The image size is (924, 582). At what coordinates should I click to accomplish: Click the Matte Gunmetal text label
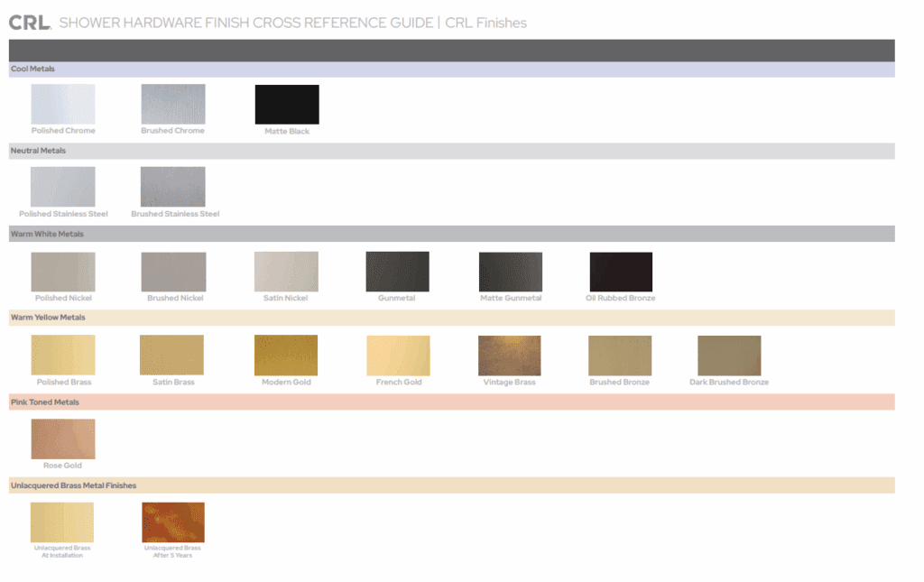click(x=510, y=299)
